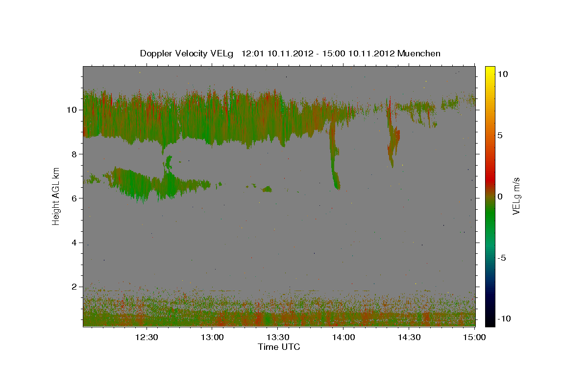Click the 14:00 time tick label
The image size is (588, 392).
point(343,337)
